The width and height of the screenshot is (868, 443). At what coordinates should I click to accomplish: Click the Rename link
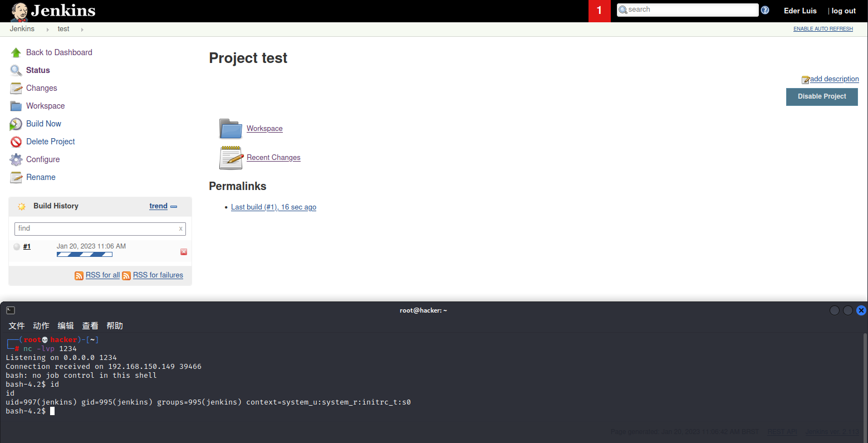41,177
